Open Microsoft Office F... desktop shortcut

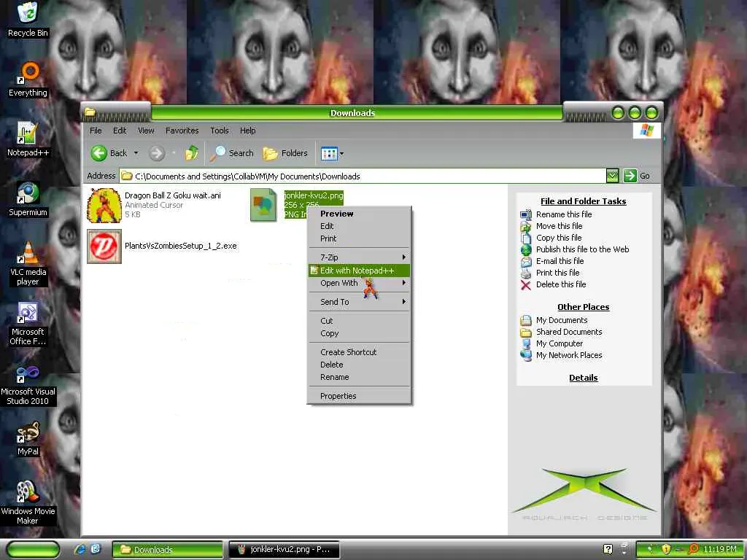click(28, 323)
